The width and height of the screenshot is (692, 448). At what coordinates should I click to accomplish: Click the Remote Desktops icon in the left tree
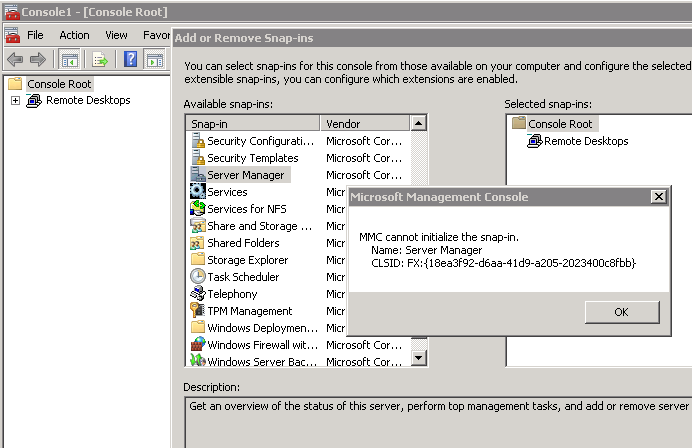pyautogui.click(x=34, y=101)
